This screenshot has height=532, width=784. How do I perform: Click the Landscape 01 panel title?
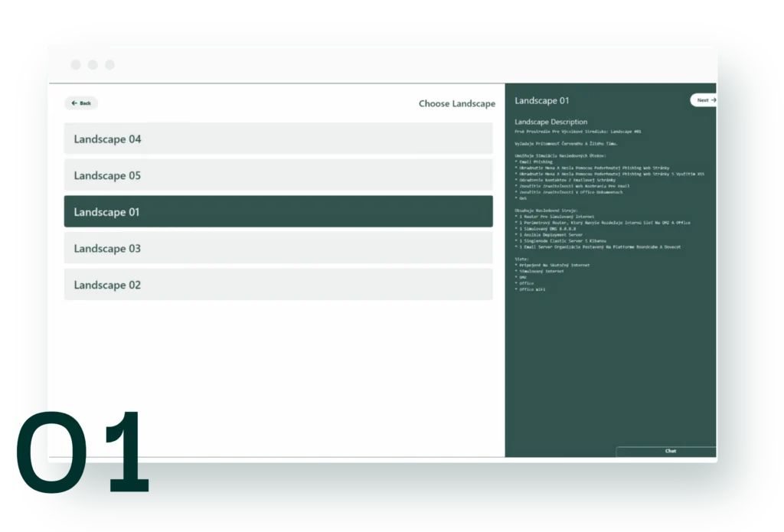click(x=542, y=100)
